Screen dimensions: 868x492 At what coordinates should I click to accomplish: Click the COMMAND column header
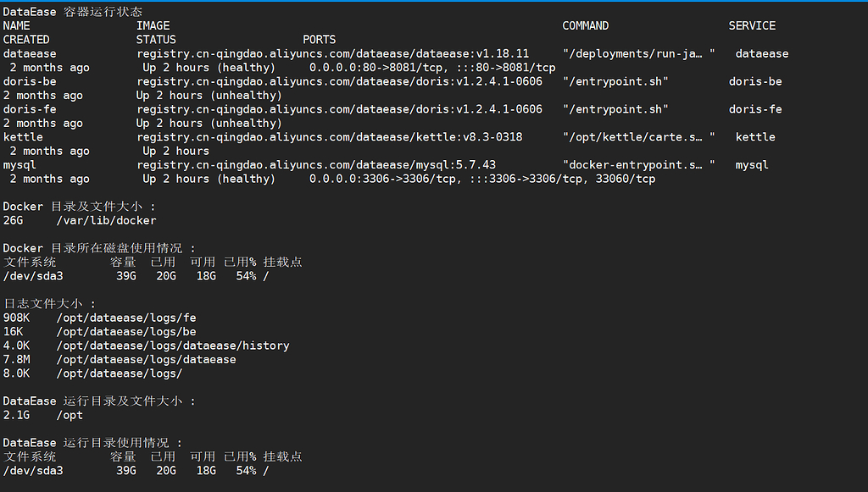(585, 25)
